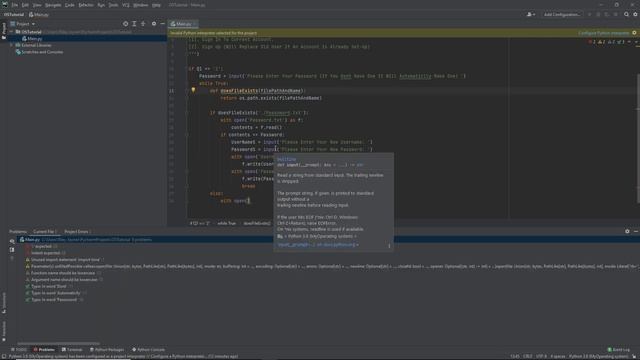Image resolution: width=640 pixels, height=360 pixels.
Task: Select "Typo: In word 'Passoword'" row
Action: click(x=54, y=300)
